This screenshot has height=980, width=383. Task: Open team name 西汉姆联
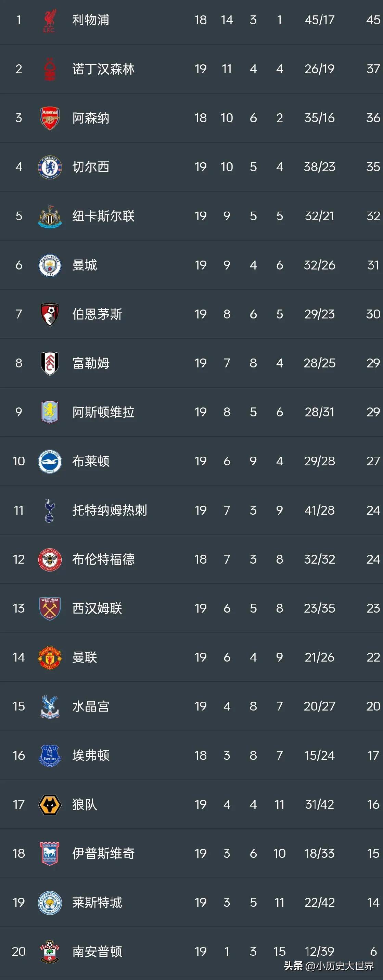coord(97,608)
